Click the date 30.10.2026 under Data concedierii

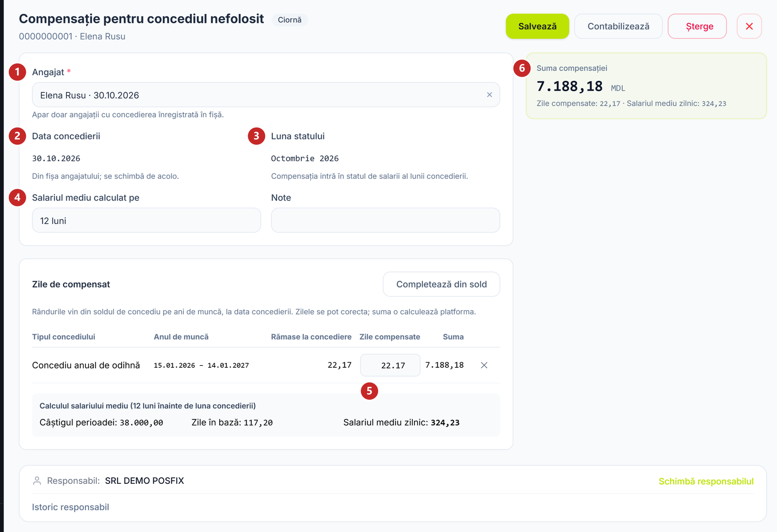point(56,159)
